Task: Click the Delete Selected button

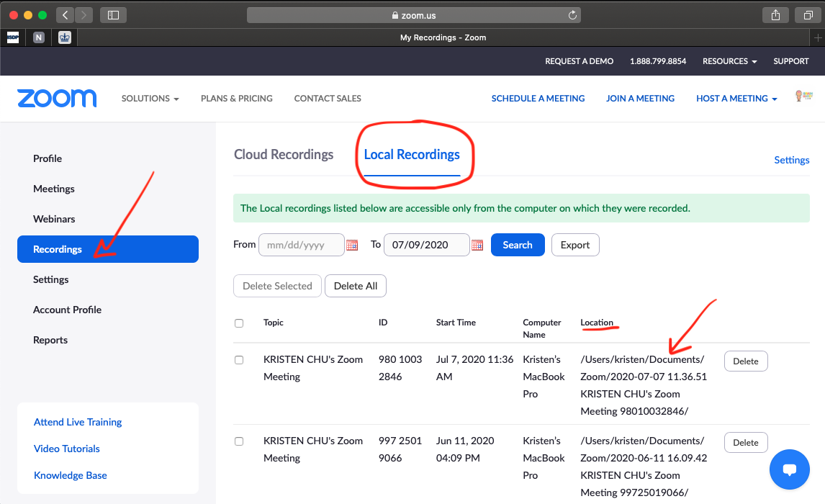Action: 277,286
